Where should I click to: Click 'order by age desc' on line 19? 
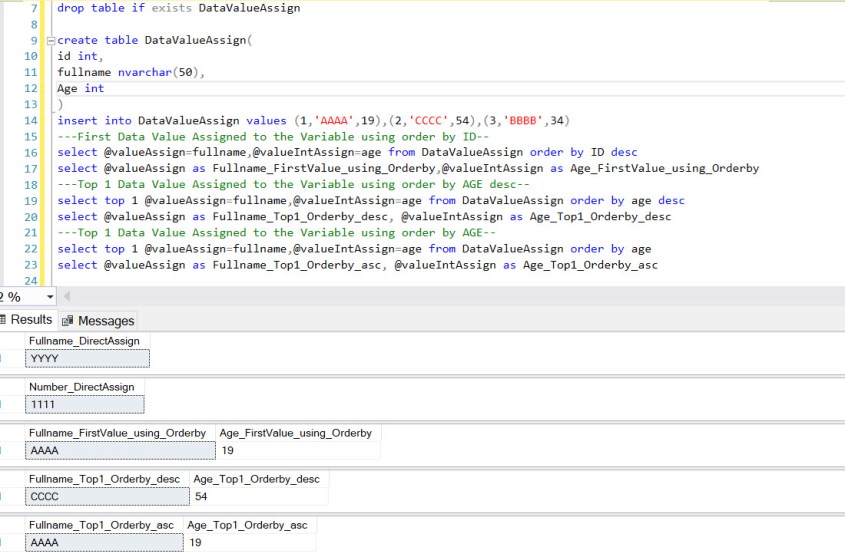coord(627,201)
